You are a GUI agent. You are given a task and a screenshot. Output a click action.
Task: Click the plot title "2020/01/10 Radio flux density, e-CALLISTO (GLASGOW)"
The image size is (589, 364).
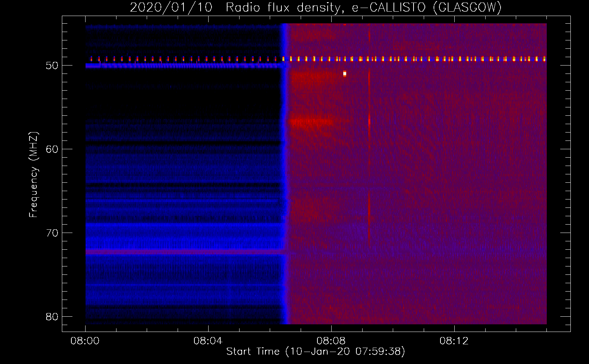tap(316, 7)
